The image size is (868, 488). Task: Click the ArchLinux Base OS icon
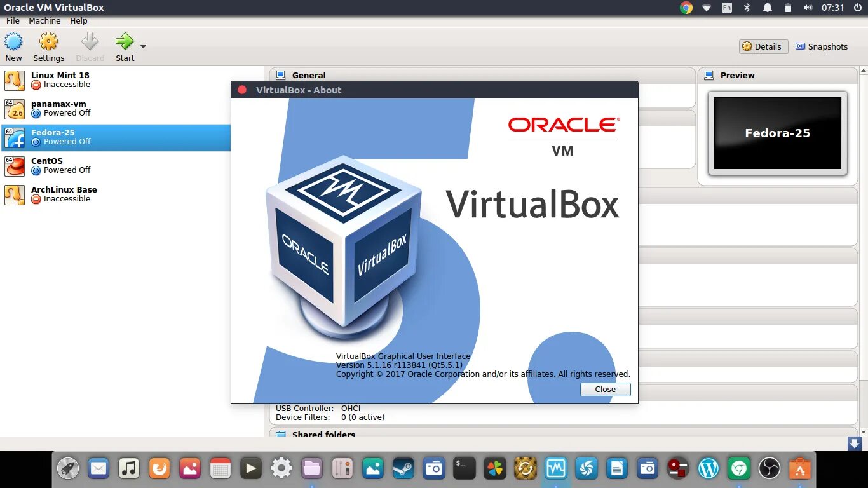pos(15,194)
